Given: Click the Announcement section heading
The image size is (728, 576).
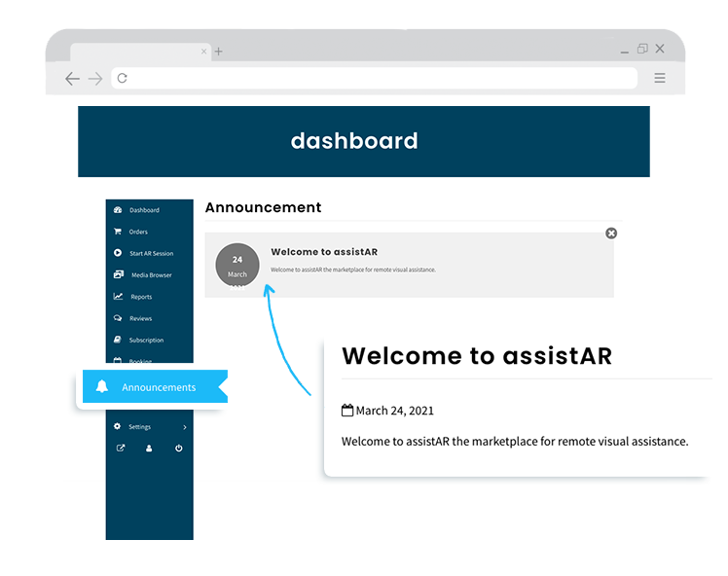Looking at the screenshot, I should pyautogui.click(x=263, y=207).
